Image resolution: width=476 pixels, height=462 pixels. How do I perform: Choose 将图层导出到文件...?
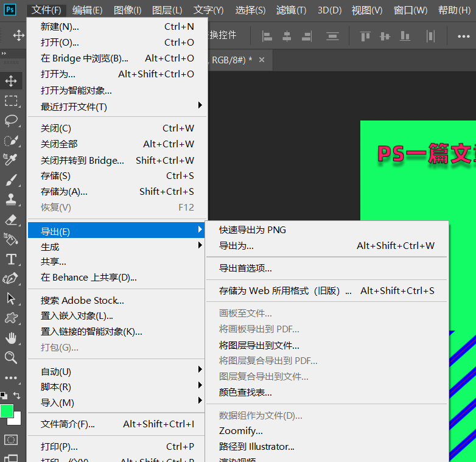pyautogui.click(x=327, y=345)
